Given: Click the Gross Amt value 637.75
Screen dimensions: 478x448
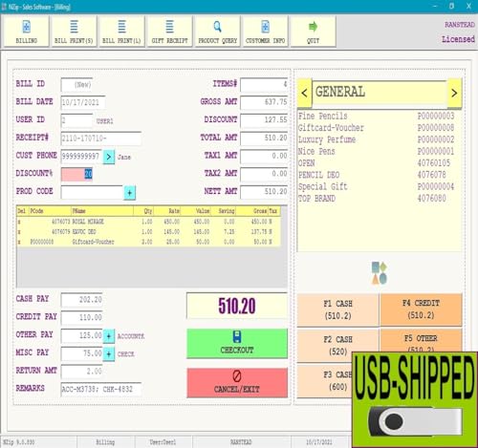Looking at the screenshot, I should tap(264, 102).
